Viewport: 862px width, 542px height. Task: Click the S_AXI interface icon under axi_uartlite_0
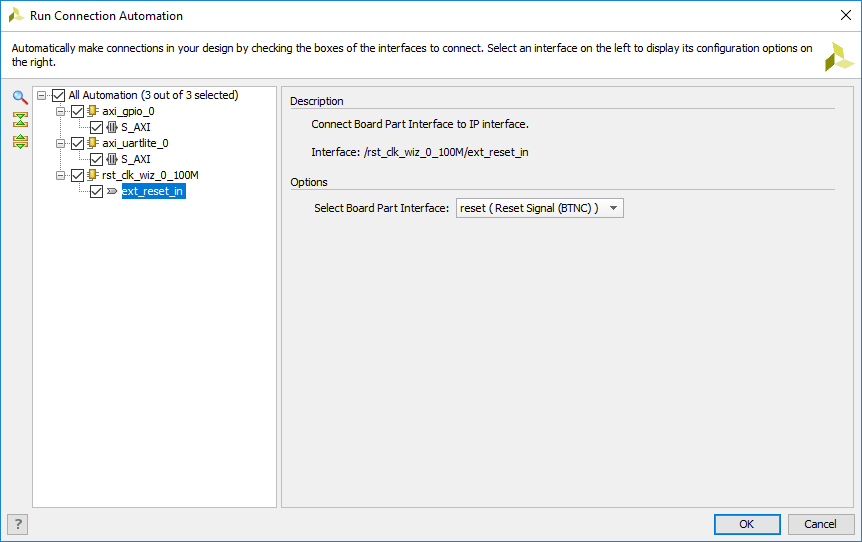tap(112, 159)
